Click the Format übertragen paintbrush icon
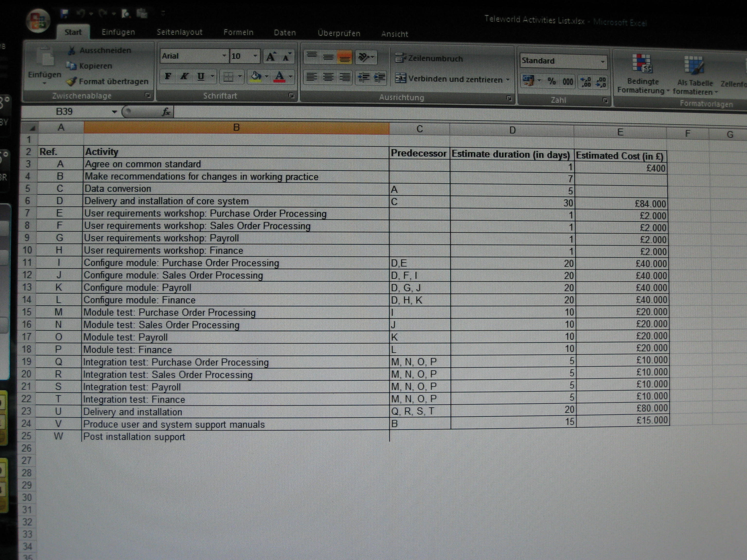The image size is (747, 560). point(71,81)
